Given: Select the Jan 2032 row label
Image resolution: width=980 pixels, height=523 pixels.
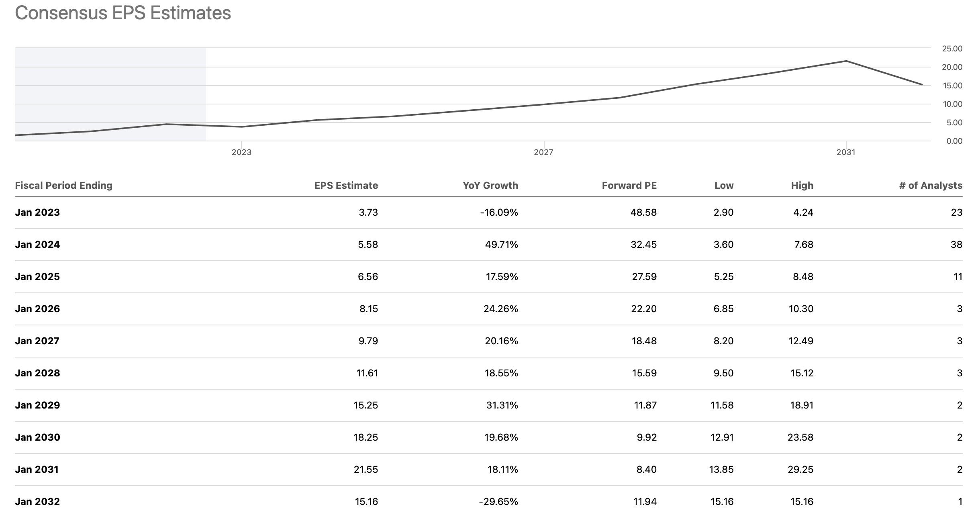Looking at the screenshot, I should coord(37,502).
